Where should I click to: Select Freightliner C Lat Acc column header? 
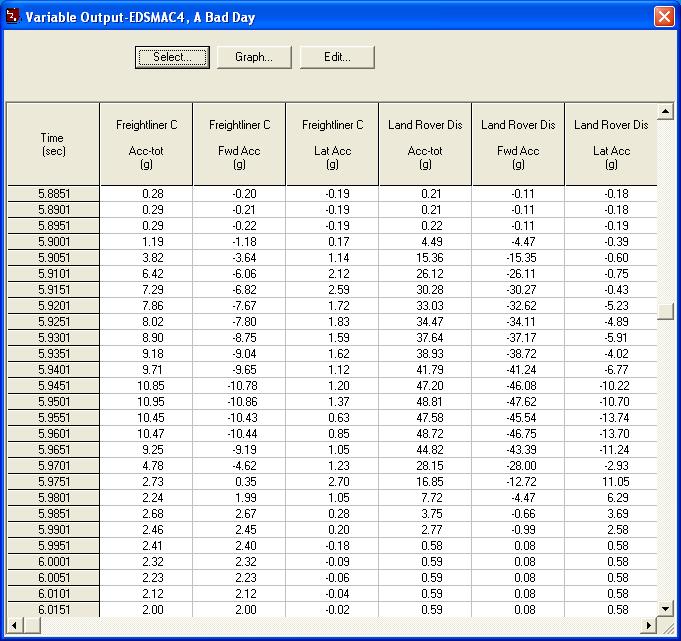(332, 144)
